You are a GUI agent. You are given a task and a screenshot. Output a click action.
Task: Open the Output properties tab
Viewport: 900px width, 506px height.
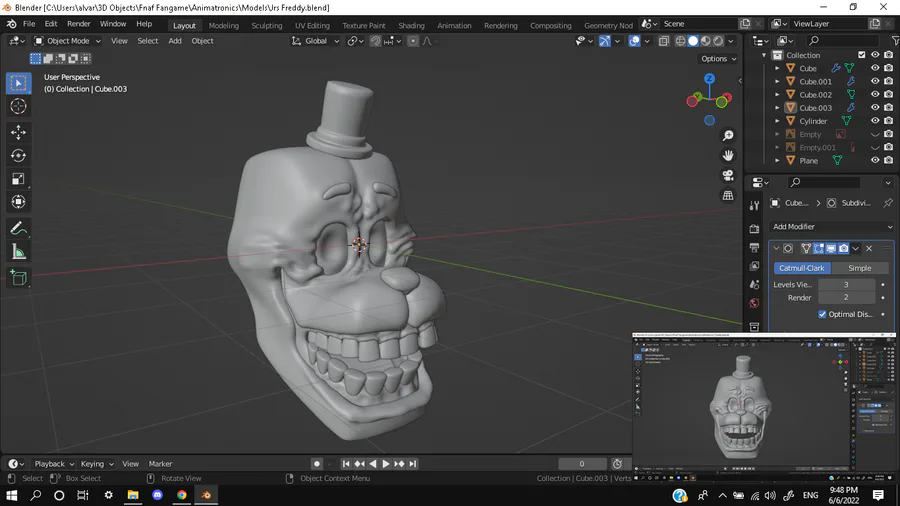754,247
